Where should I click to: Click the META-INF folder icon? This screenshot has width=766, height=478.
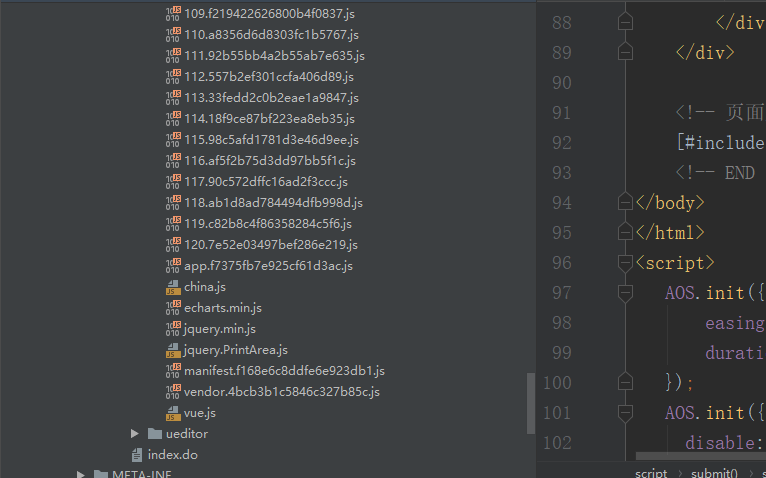click(x=101, y=474)
